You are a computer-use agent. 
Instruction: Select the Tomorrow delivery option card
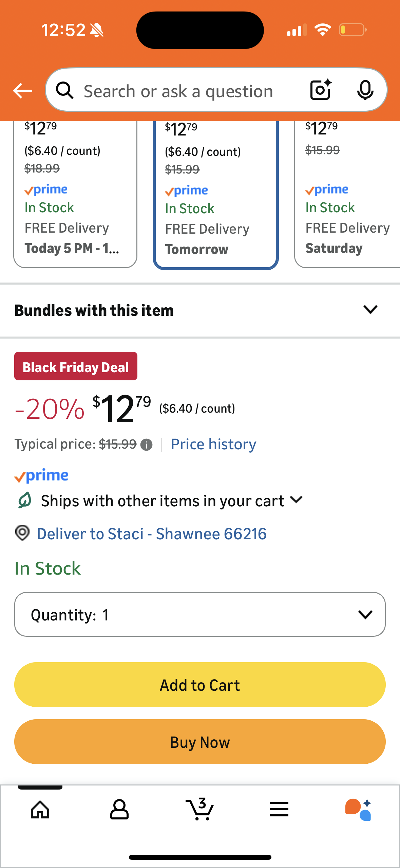point(216,194)
